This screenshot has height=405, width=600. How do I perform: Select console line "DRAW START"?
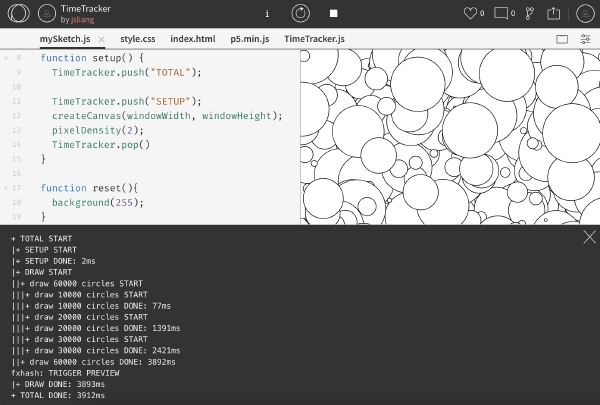pos(42,272)
